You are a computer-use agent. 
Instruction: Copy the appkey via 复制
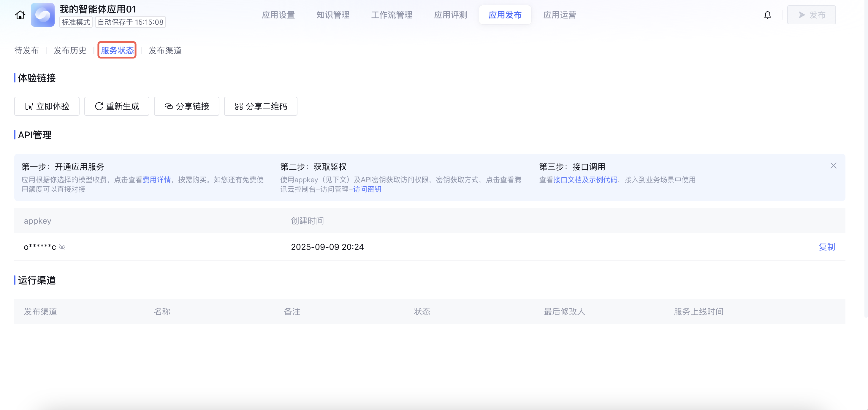[826, 247]
